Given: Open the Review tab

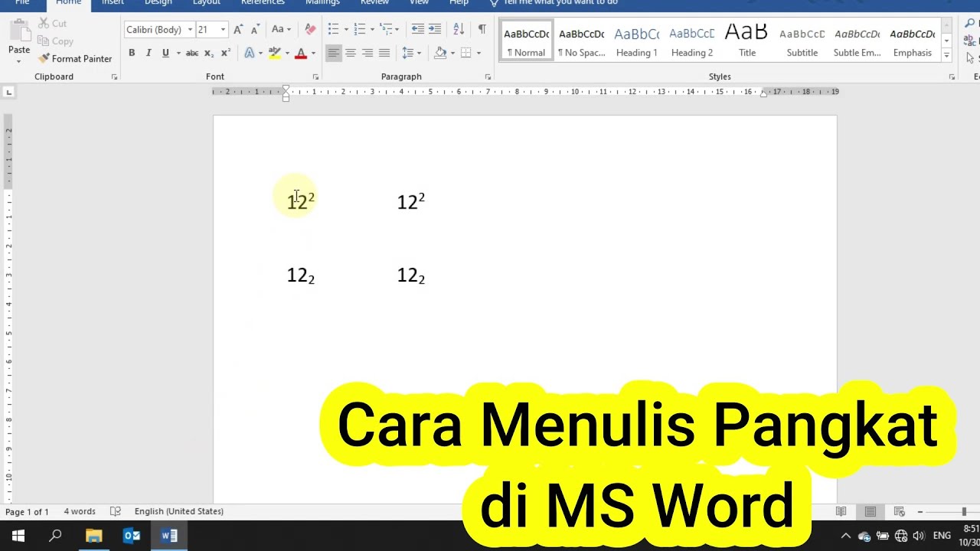Looking at the screenshot, I should 374,3.
